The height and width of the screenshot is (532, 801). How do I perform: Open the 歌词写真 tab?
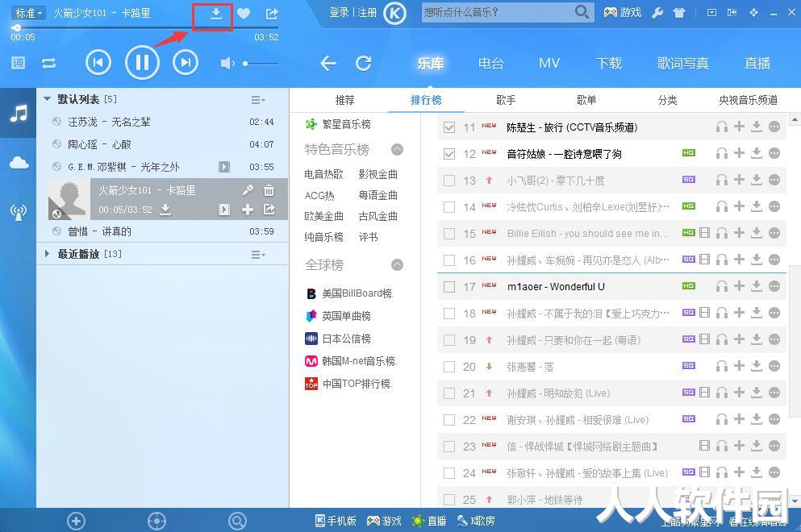point(682,64)
